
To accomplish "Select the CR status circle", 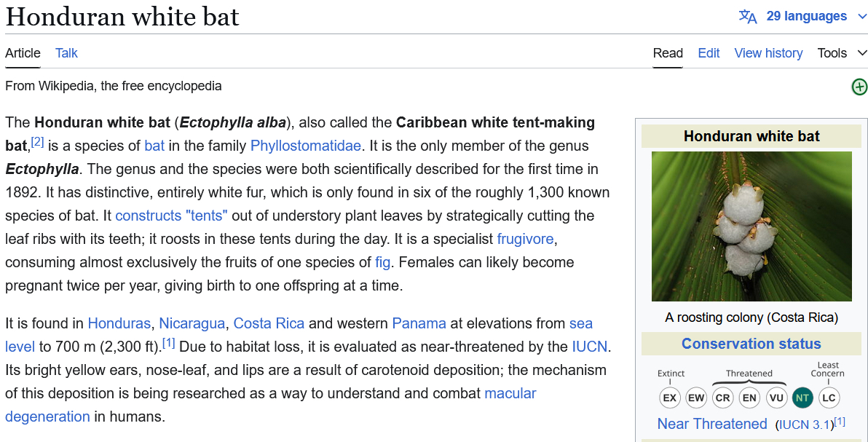I will tap(723, 398).
